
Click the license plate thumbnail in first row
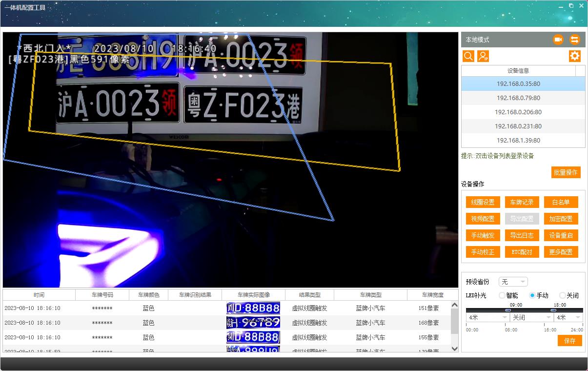253,308
